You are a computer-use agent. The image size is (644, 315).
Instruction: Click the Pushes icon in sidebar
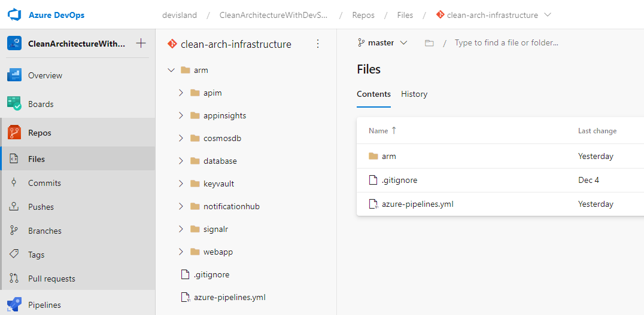(x=14, y=207)
